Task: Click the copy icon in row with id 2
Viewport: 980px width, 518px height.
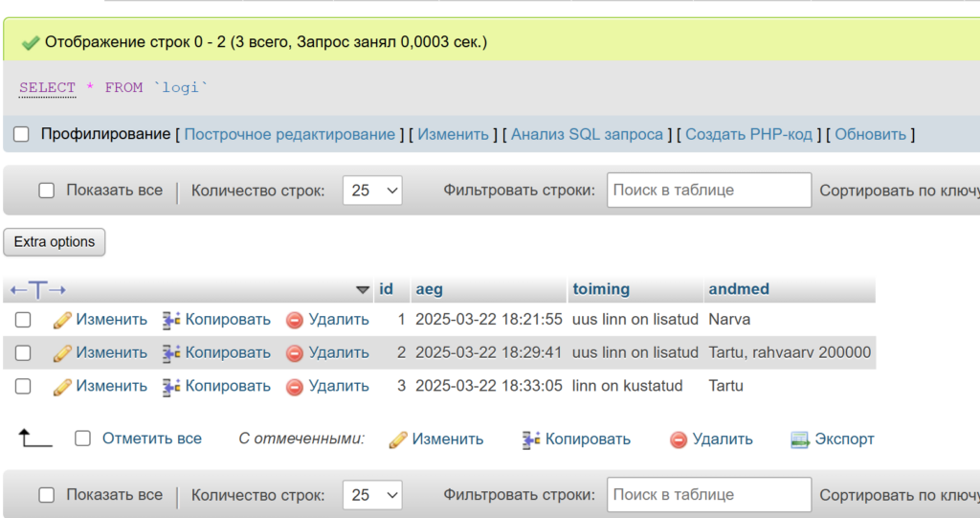Action: tap(172, 353)
